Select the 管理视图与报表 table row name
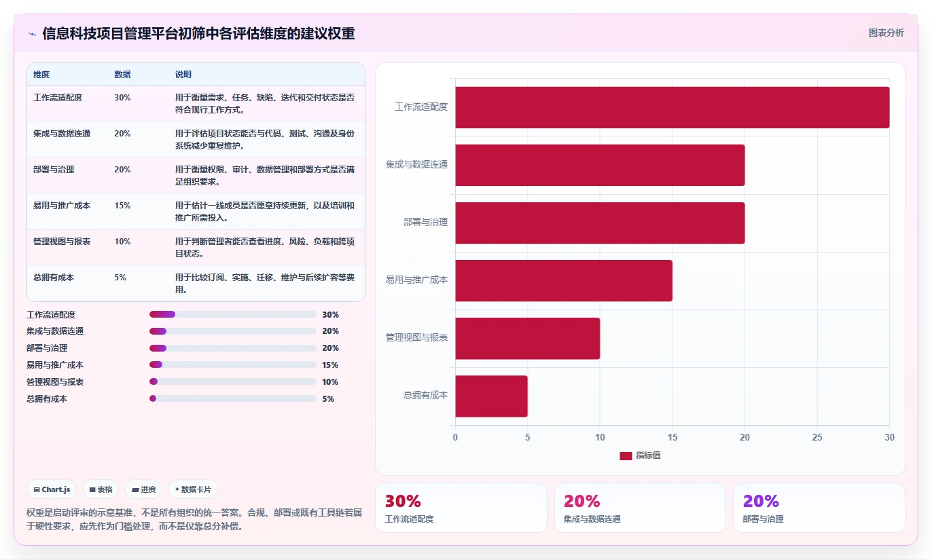 [x=62, y=242]
